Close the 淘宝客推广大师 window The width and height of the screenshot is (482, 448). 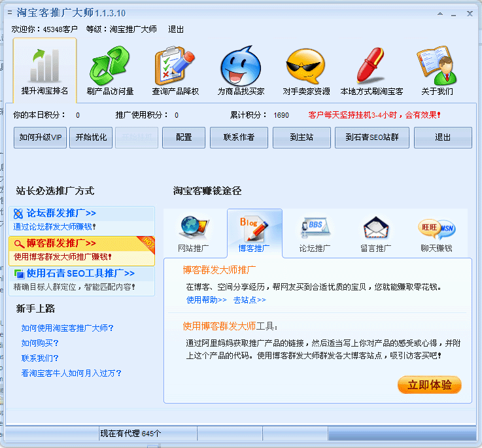pyautogui.click(x=470, y=14)
